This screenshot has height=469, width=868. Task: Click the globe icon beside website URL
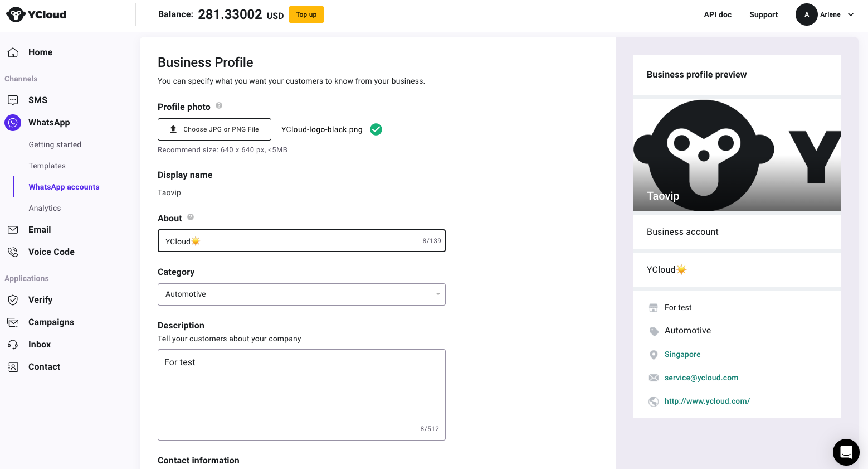coord(654,402)
